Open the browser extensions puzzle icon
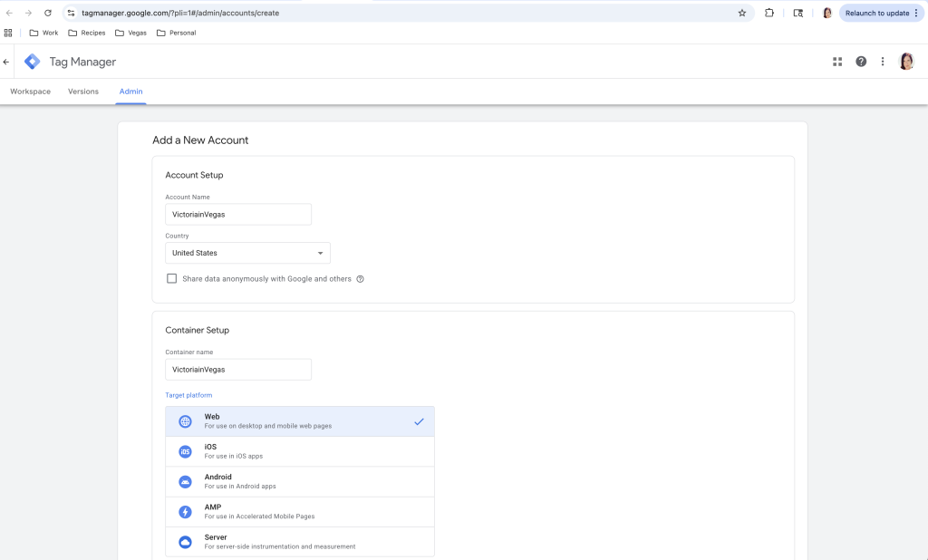The width and height of the screenshot is (928, 560). [x=769, y=13]
